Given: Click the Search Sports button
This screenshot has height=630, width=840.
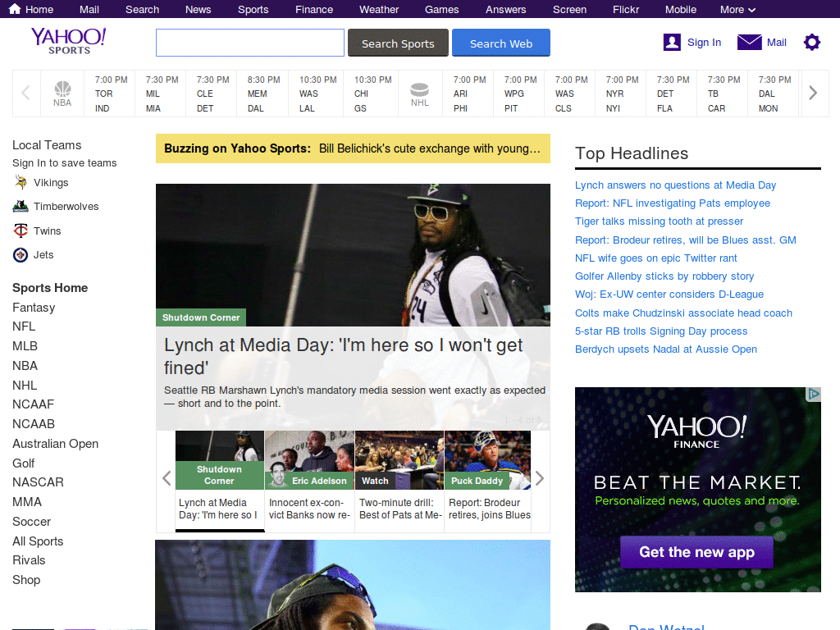Looking at the screenshot, I should (x=398, y=43).
